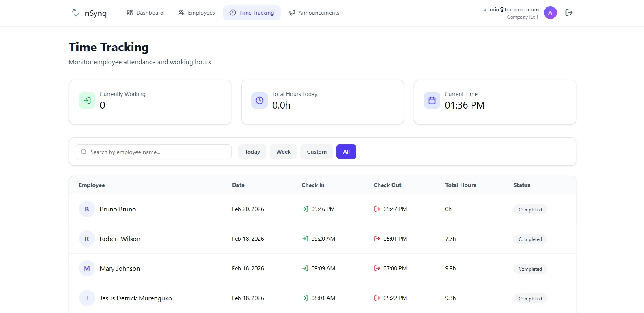Viewport: 644px width, 313px height.
Task: Click Mary Johnson's avatar circle
Action: (87, 268)
